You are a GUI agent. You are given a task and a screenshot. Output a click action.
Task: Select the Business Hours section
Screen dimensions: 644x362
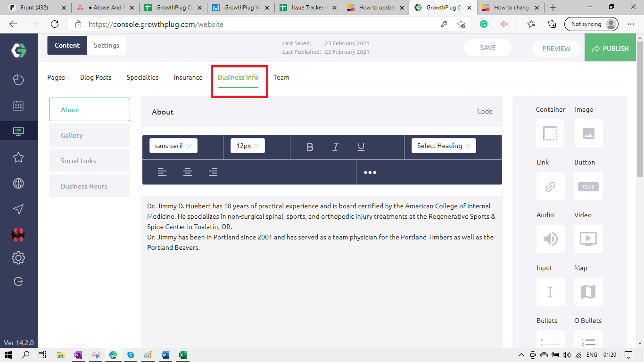90,186
